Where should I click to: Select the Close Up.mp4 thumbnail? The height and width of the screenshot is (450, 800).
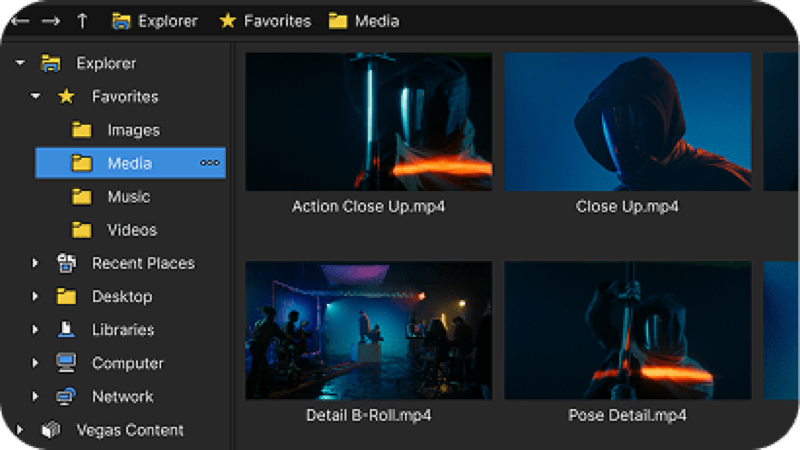pyautogui.click(x=628, y=122)
